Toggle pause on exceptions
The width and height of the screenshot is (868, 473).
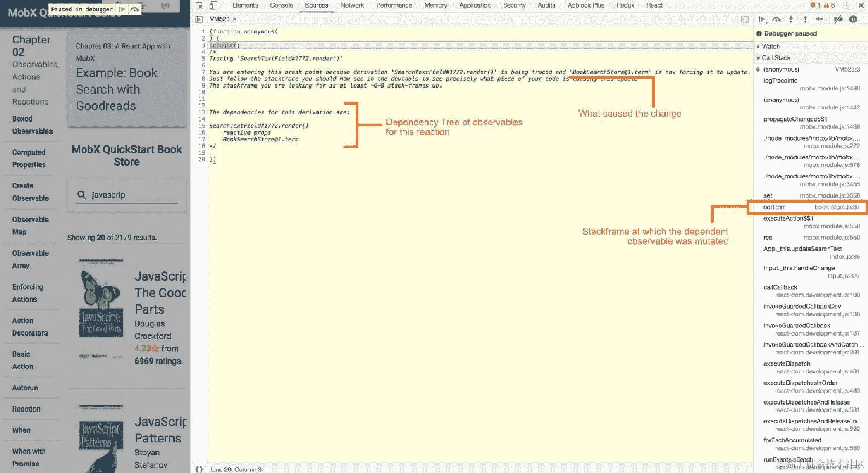click(853, 19)
